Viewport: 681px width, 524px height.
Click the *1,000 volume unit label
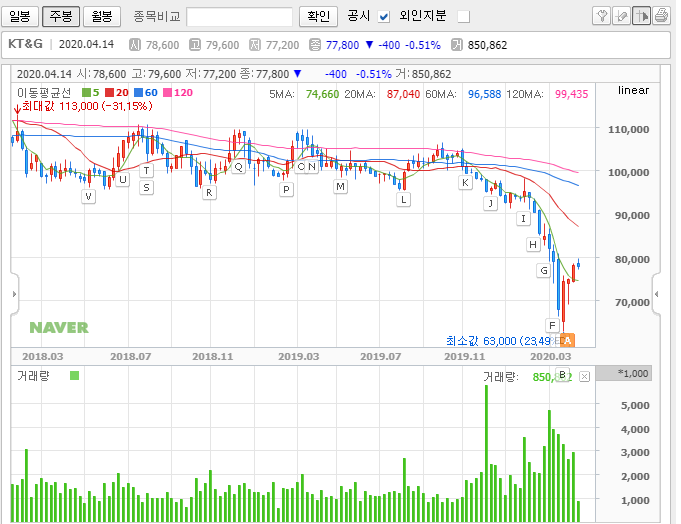pos(633,373)
